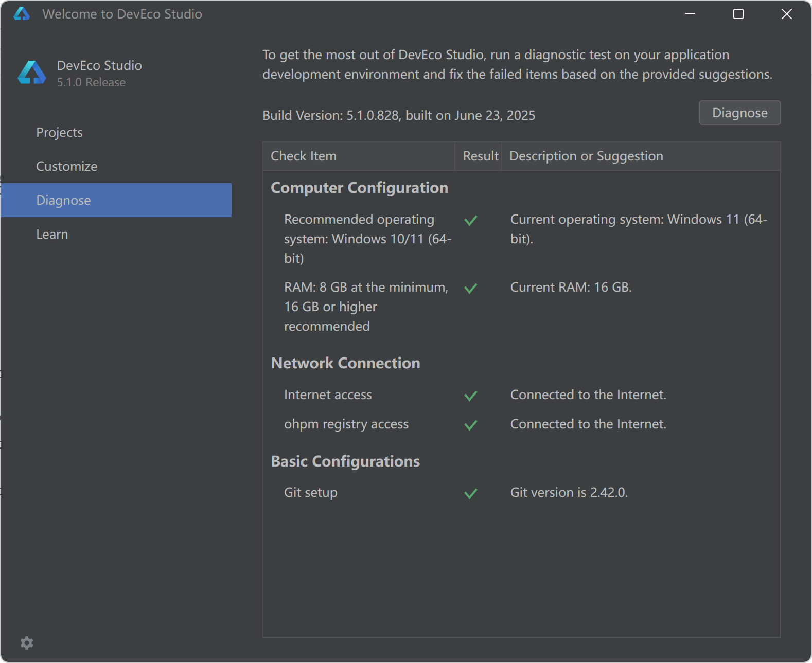Click the DevEco Studio logo in sidebar
This screenshot has width=812, height=663.
point(32,73)
